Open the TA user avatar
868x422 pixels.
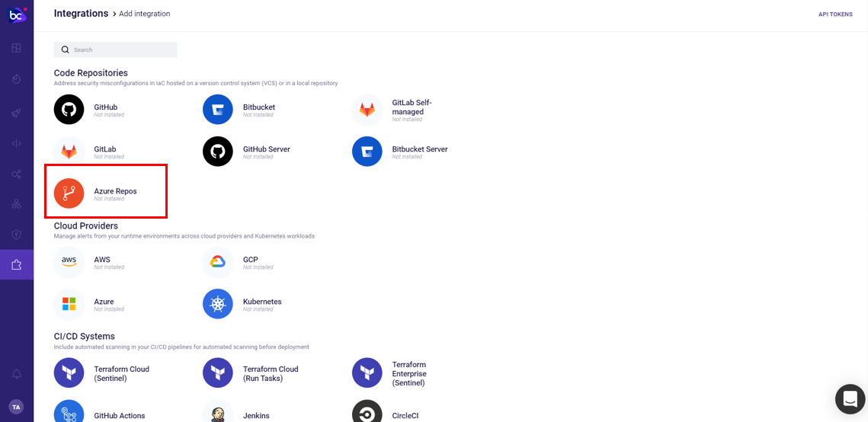pos(17,407)
